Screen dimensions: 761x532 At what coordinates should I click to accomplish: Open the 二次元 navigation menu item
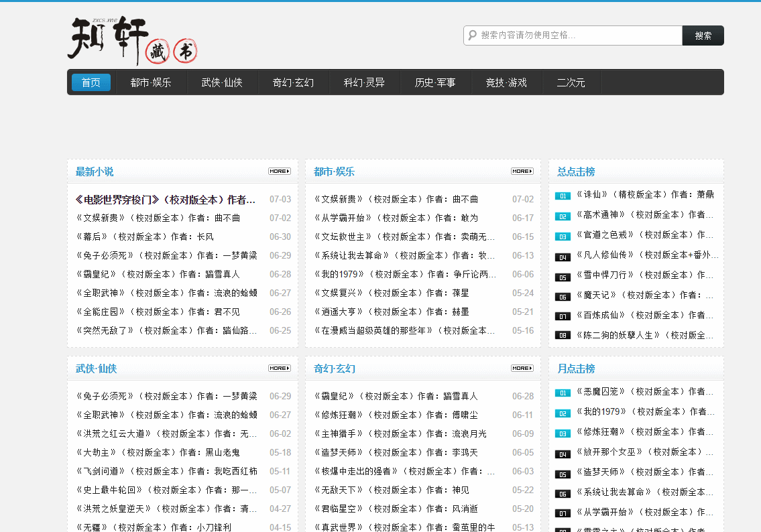pyautogui.click(x=571, y=82)
